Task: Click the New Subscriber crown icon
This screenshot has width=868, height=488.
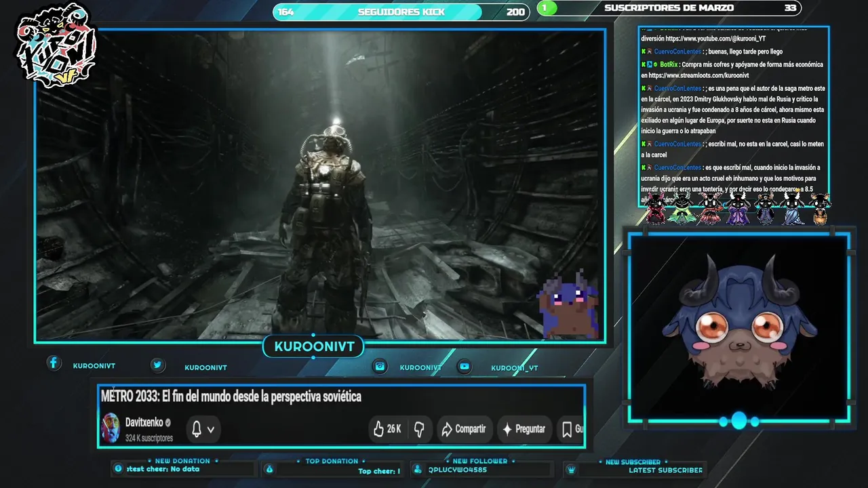Action: point(571,469)
